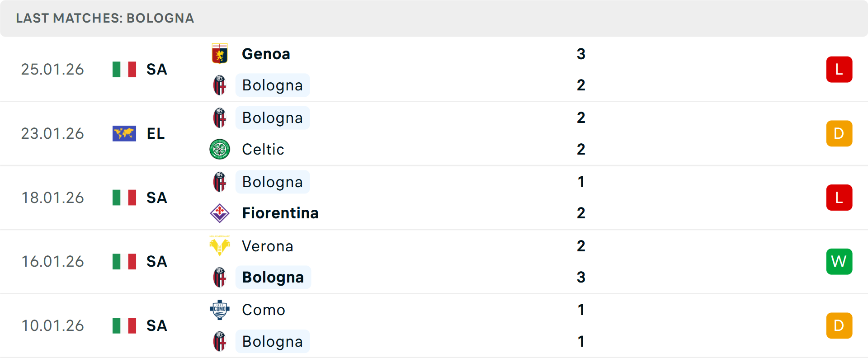Click the Europa League competition icon
The width and height of the screenshot is (868, 358).
124,133
